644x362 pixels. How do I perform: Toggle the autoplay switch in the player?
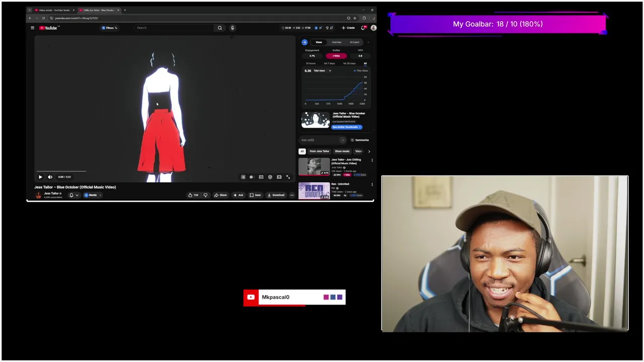tap(251, 177)
